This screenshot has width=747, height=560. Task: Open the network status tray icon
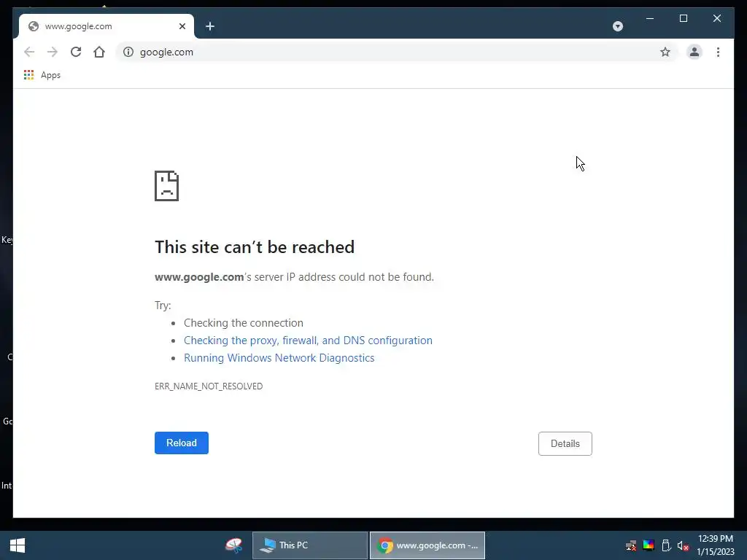point(631,545)
